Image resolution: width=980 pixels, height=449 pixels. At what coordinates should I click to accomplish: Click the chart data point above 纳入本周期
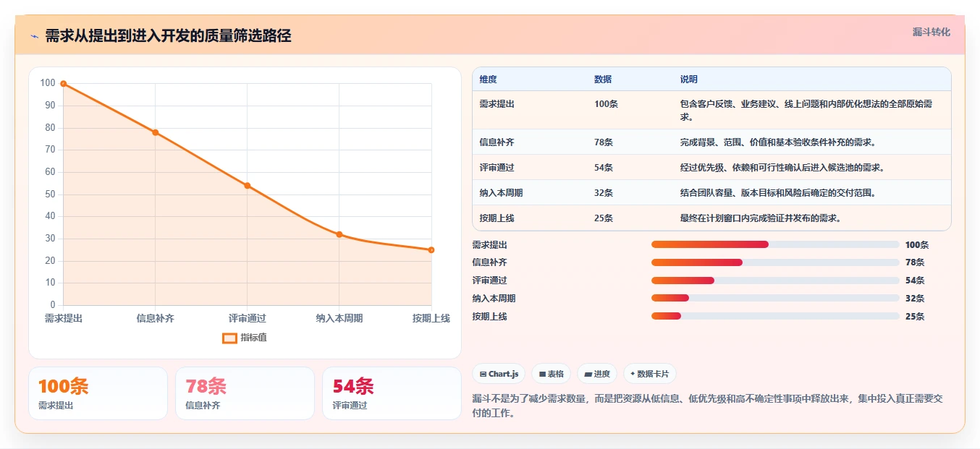(x=339, y=234)
